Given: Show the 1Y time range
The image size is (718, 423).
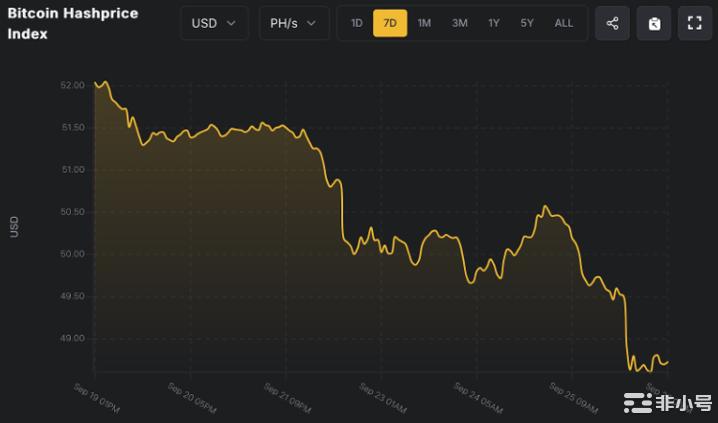Looking at the screenshot, I should [x=494, y=23].
